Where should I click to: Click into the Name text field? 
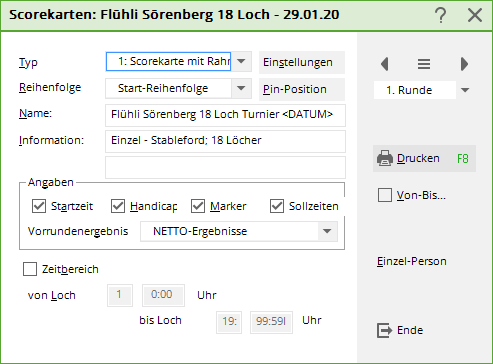[225, 115]
